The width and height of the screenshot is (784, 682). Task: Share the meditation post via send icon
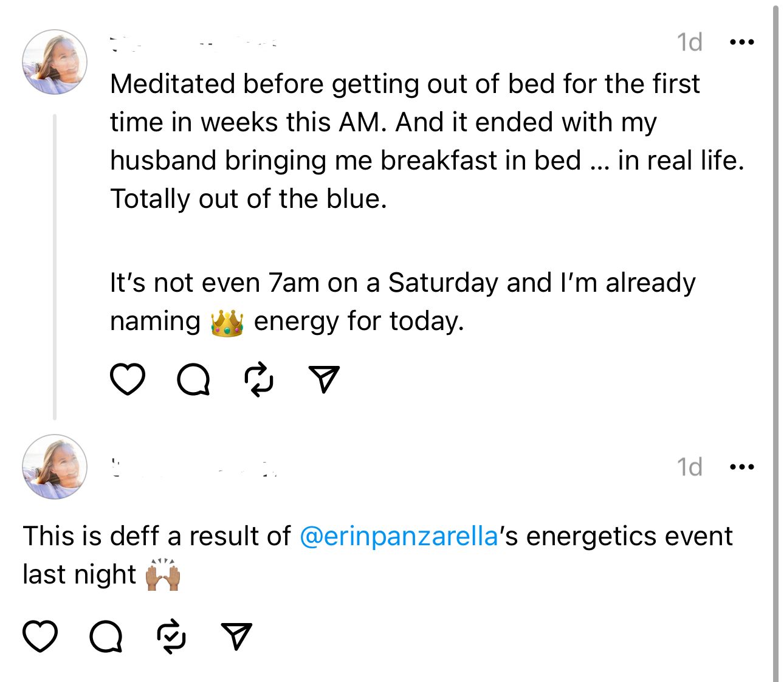coord(324,379)
